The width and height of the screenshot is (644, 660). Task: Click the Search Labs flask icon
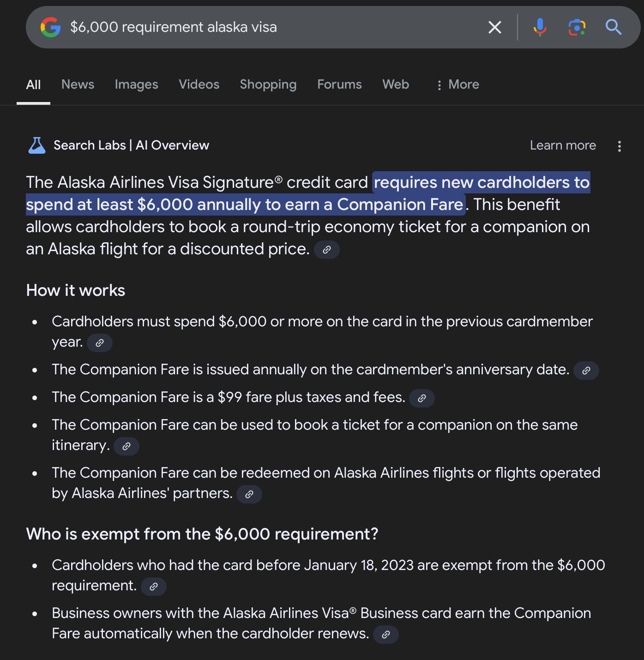pyautogui.click(x=37, y=145)
